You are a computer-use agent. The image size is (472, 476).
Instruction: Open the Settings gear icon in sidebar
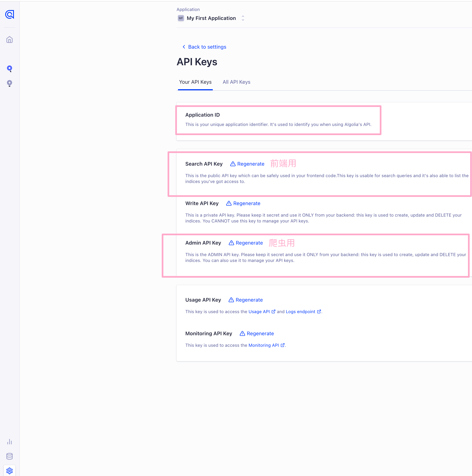pyautogui.click(x=9, y=471)
